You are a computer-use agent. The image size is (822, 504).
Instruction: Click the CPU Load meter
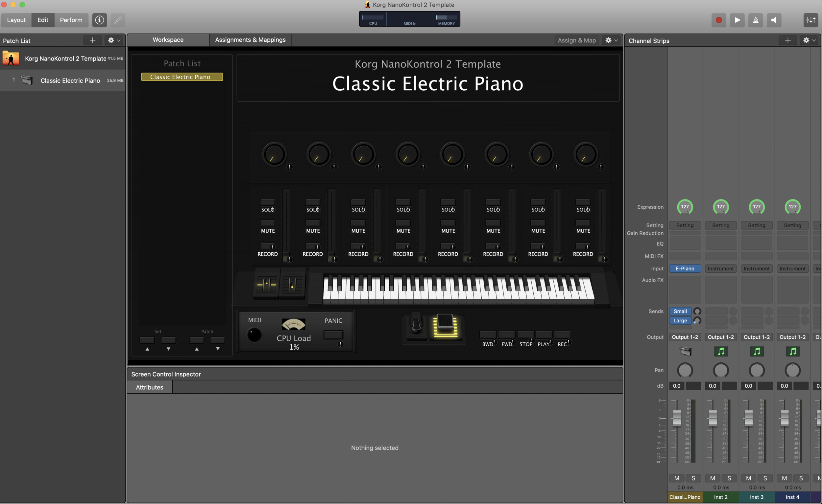point(294,324)
